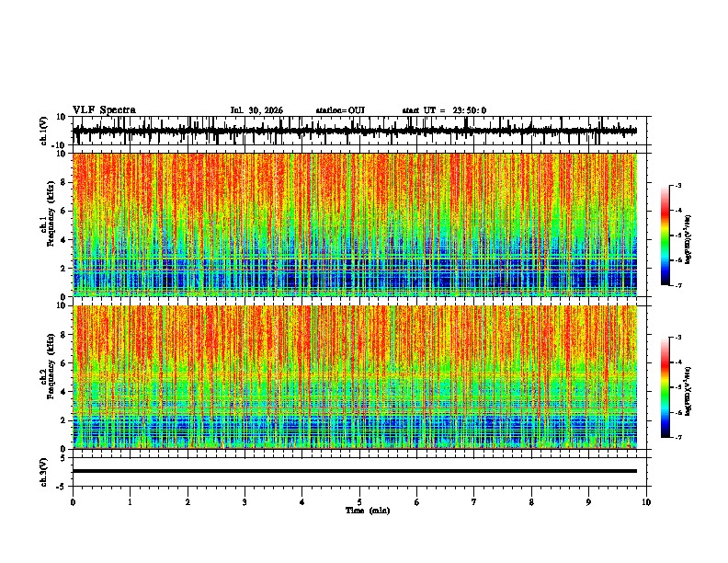
Task: Click the flat ch.3 trace line
Action: pyautogui.click(x=355, y=471)
